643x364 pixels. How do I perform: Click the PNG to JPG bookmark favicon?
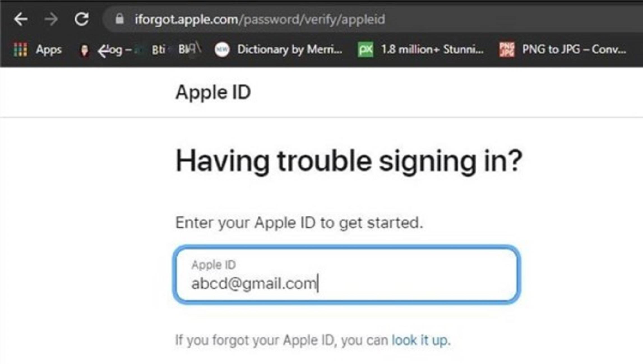[507, 50]
